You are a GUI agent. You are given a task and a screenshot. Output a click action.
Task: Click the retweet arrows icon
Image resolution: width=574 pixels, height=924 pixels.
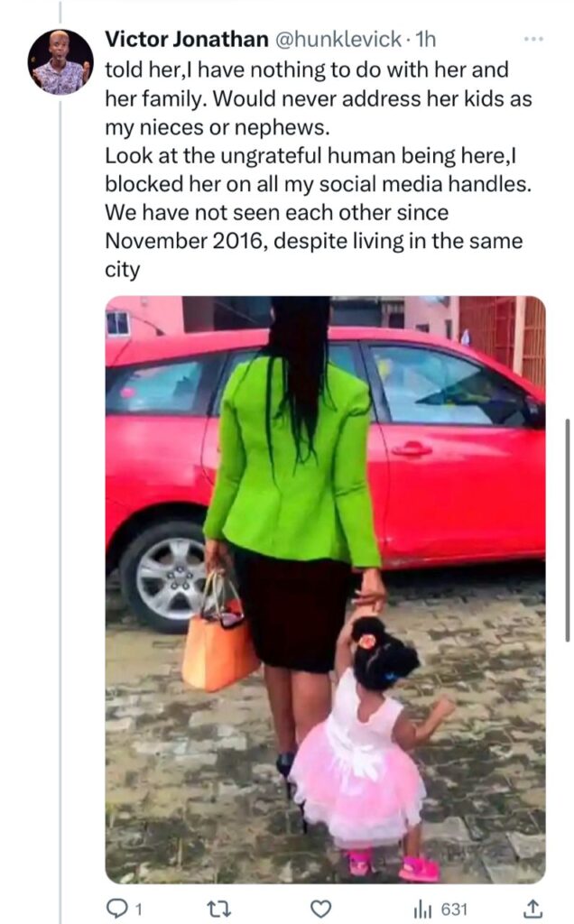(x=220, y=909)
